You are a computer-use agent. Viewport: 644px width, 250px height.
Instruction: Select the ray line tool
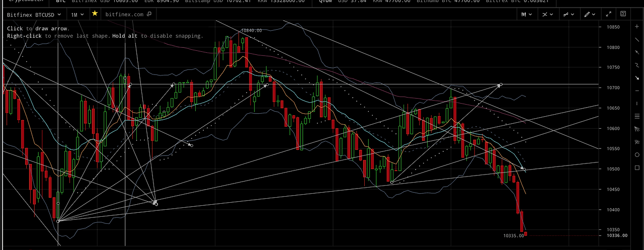pyautogui.click(x=637, y=52)
